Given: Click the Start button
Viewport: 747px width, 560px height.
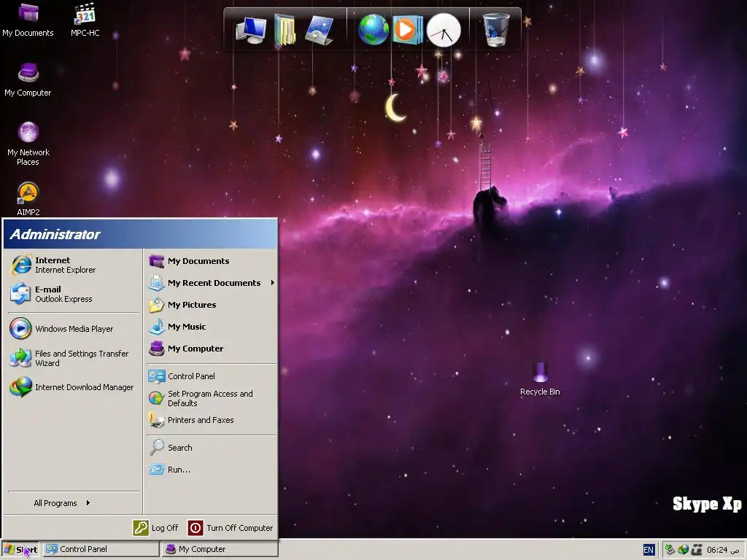Looking at the screenshot, I should tap(20, 549).
